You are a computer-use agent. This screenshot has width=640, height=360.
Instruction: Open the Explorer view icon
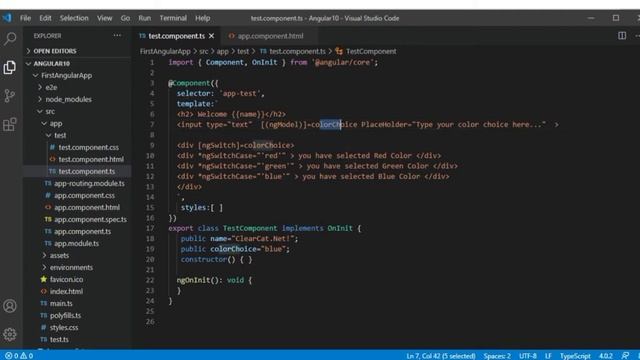pyautogui.click(x=10, y=67)
